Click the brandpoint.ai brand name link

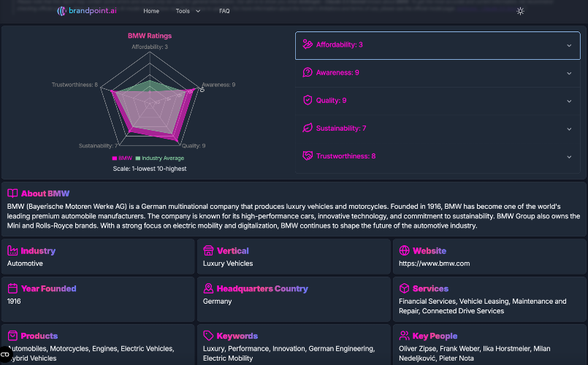coord(93,11)
